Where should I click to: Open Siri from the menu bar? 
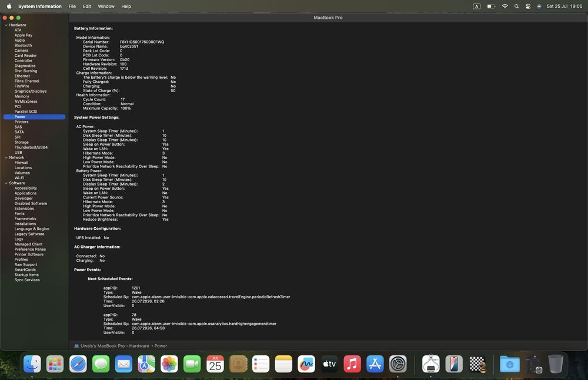[539, 6]
